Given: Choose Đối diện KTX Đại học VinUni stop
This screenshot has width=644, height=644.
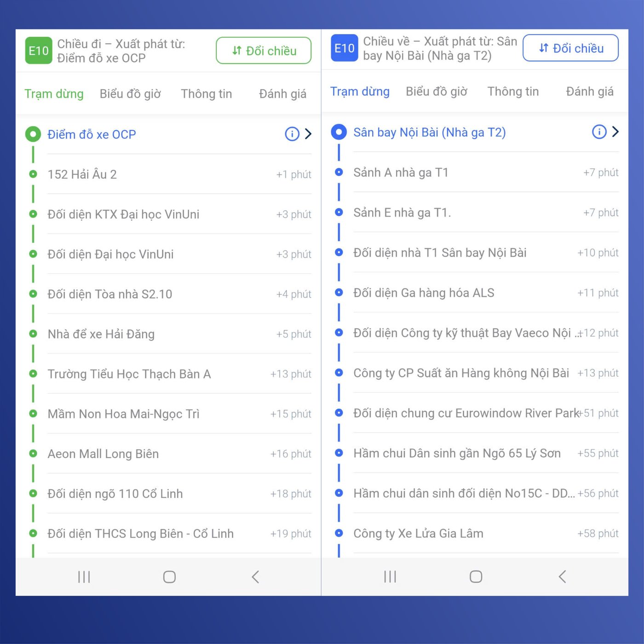Looking at the screenshot, I should coord(123,214).
